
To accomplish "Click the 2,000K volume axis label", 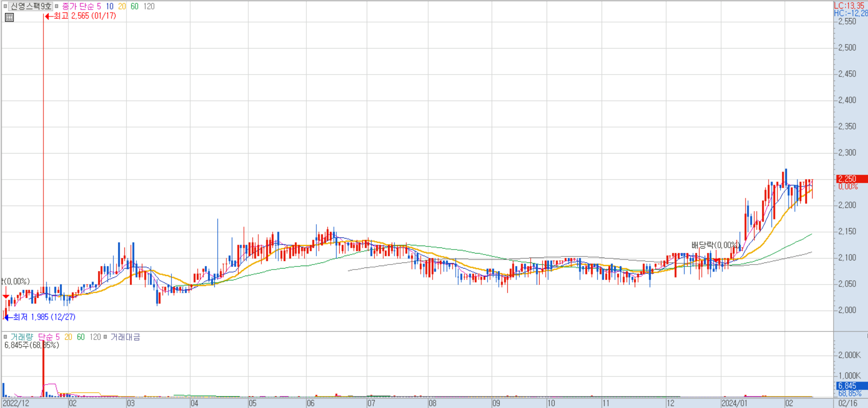I will (850, 355).
